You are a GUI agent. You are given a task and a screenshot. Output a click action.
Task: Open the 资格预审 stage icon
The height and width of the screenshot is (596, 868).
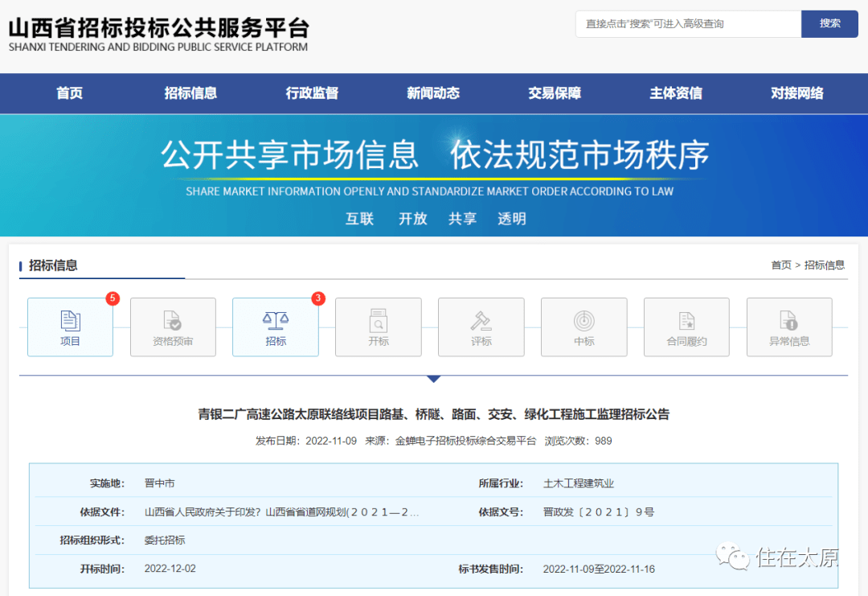pyautogui.click(x=174, y=327)
